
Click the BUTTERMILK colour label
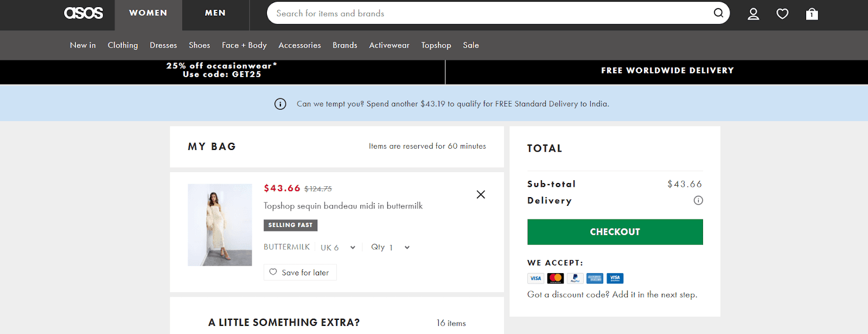point(286,247)
